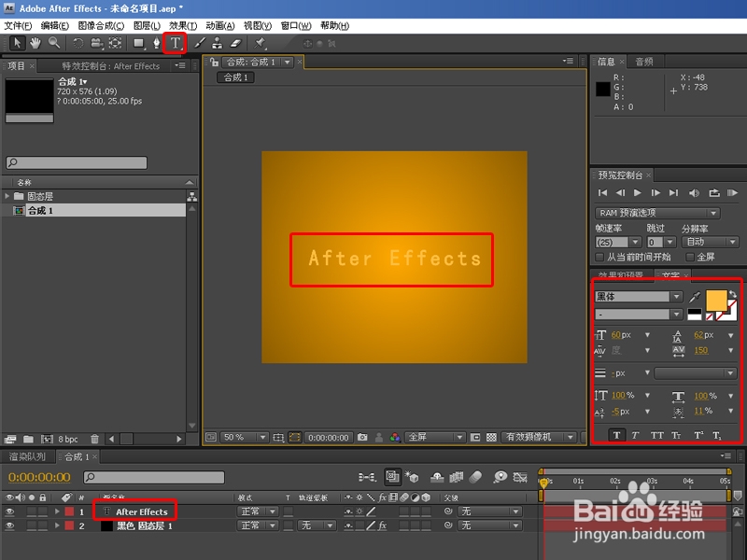Click the 150 tracking value
This screenshot has height=560, width=747.
(x=701, y=351)
